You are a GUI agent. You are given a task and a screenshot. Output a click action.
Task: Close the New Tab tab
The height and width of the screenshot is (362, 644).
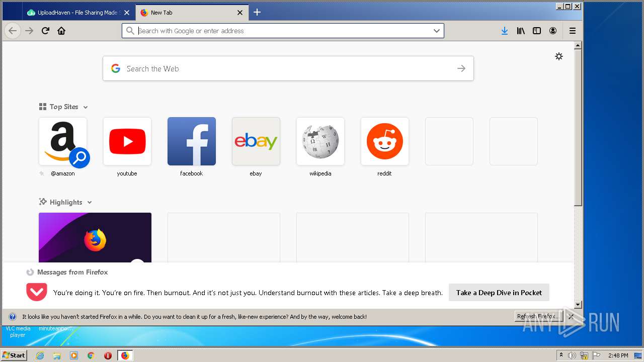click(240, 13)
